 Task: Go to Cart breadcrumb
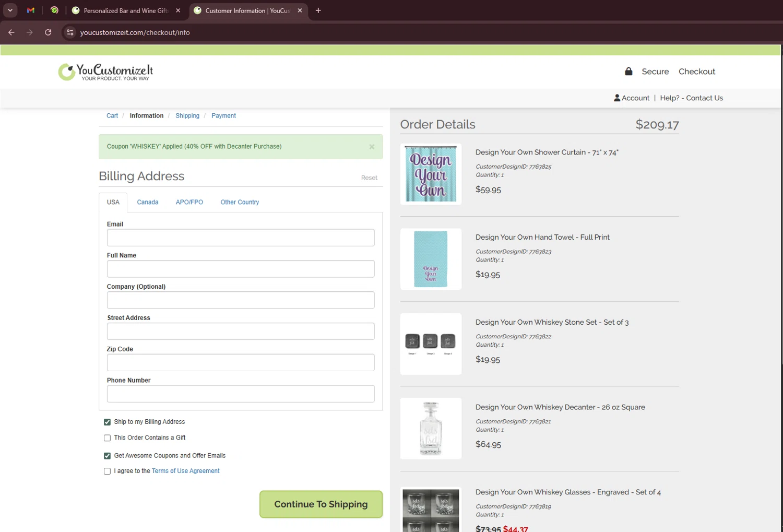(x=112, y=116)
